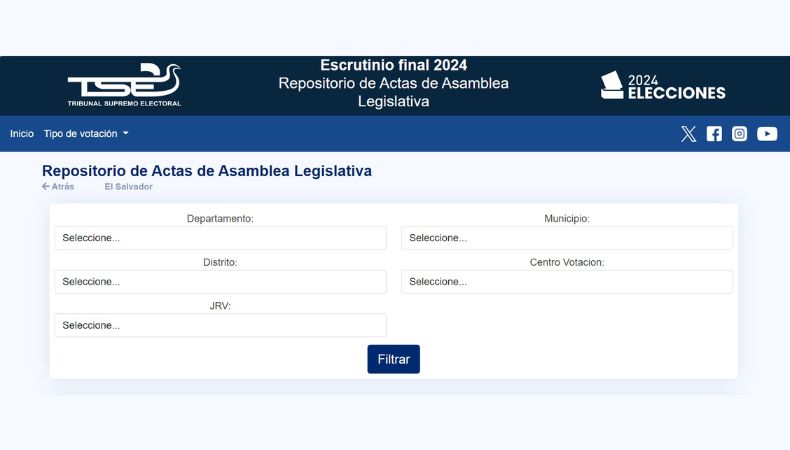Click the JRV: label

point(220,306)
